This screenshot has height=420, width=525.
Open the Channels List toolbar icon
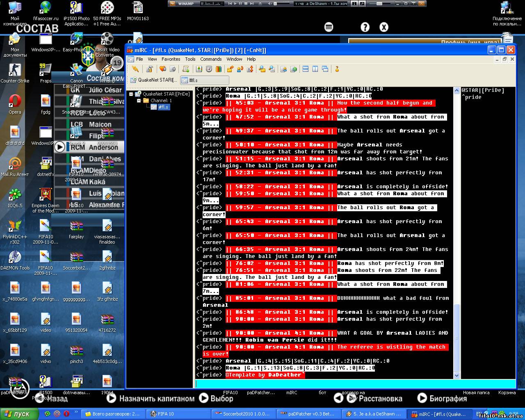click(x=173, y=69)
